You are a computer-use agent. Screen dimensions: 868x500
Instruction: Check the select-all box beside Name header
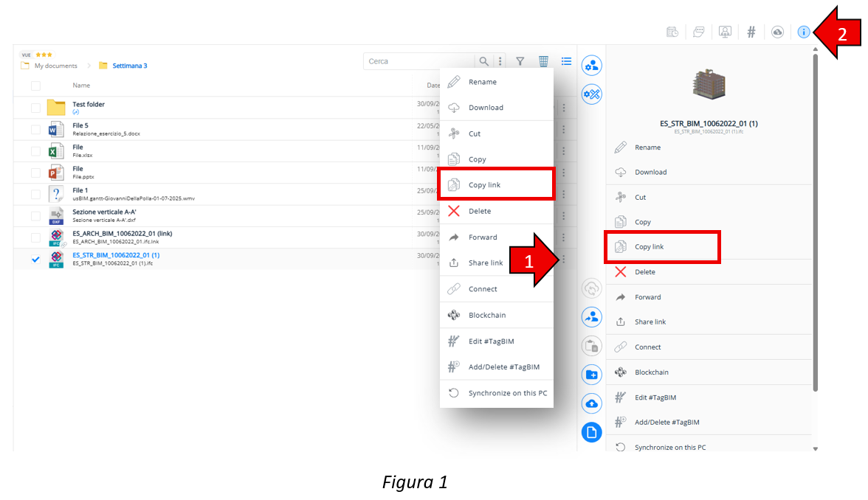pos(35,86)
